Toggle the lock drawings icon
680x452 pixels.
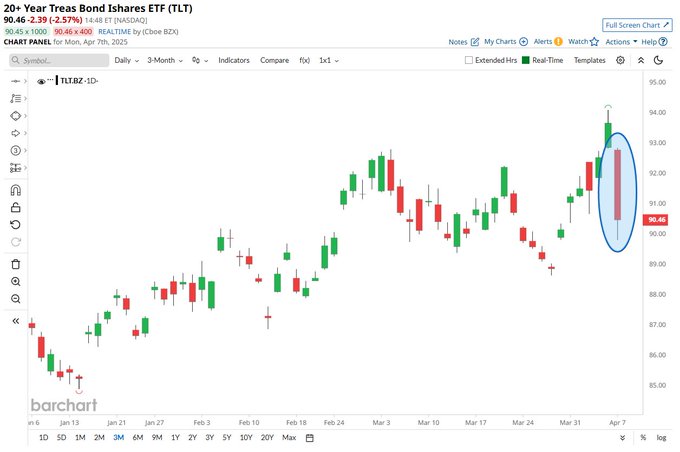16,208
